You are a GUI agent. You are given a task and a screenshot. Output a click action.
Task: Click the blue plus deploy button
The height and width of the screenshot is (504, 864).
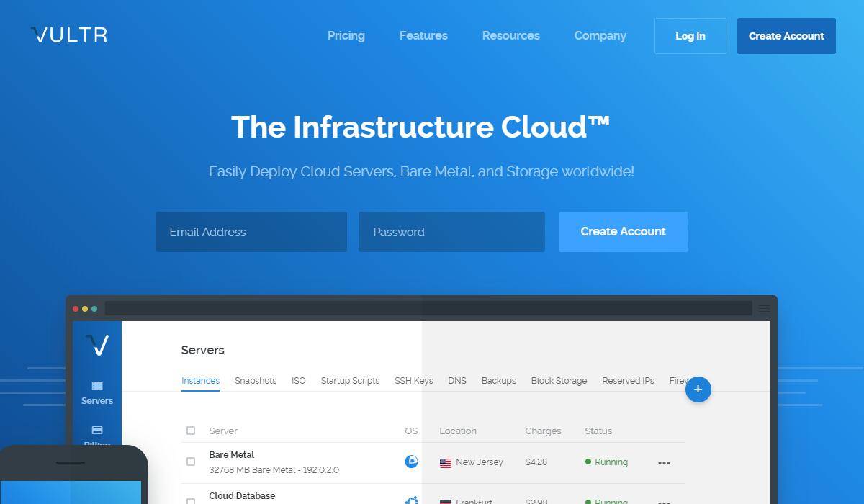coord(698,390)
